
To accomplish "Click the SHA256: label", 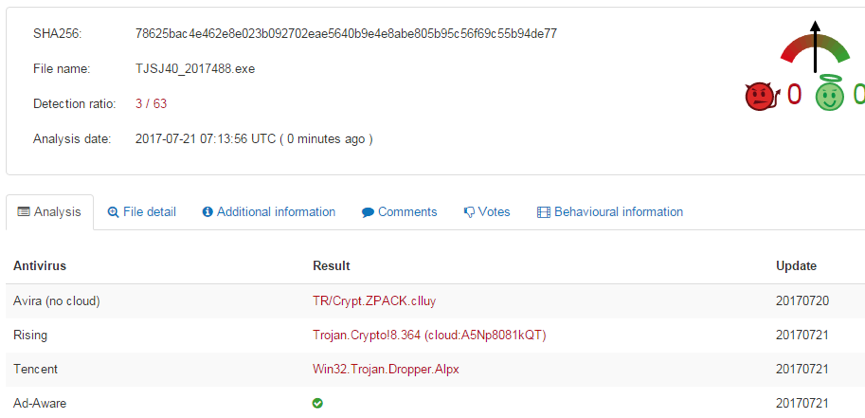I will click(x=57, y=34).
